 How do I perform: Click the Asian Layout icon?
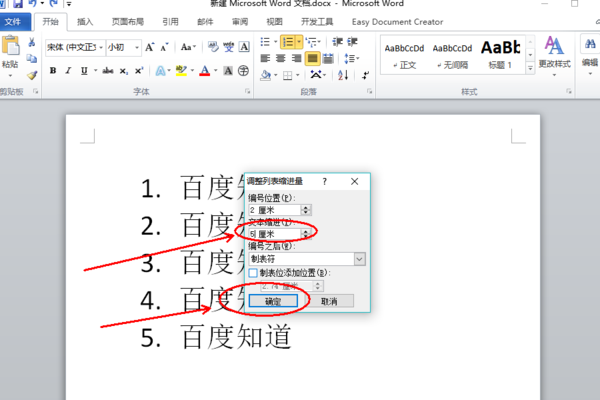pos(316,75)
